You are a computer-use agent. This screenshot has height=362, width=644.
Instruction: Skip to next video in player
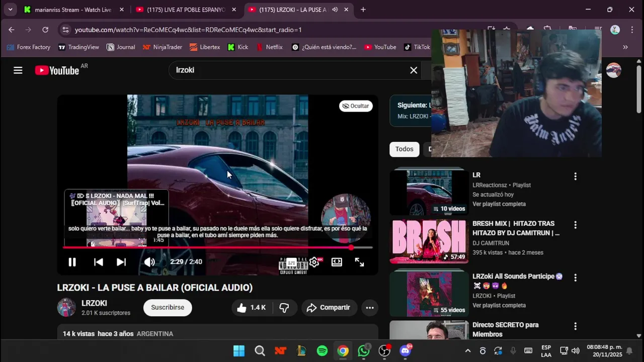tap(121, 262)
